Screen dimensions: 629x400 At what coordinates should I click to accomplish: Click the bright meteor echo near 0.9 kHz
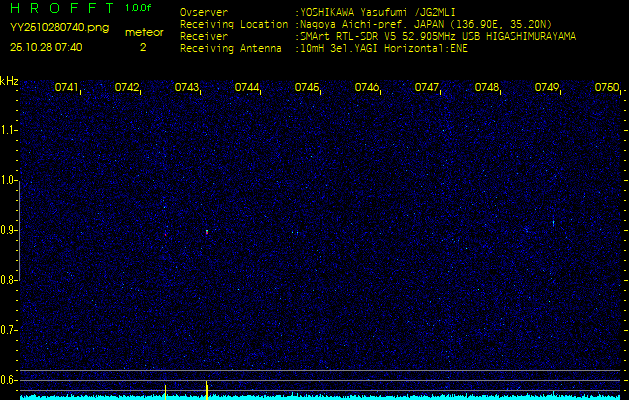point(207,231)
